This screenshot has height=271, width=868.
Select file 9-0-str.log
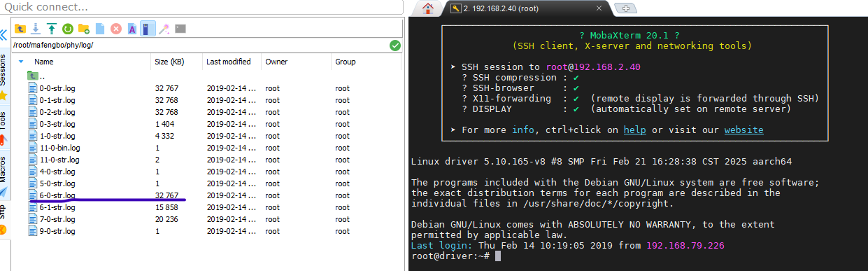click(x=57, y=231)
